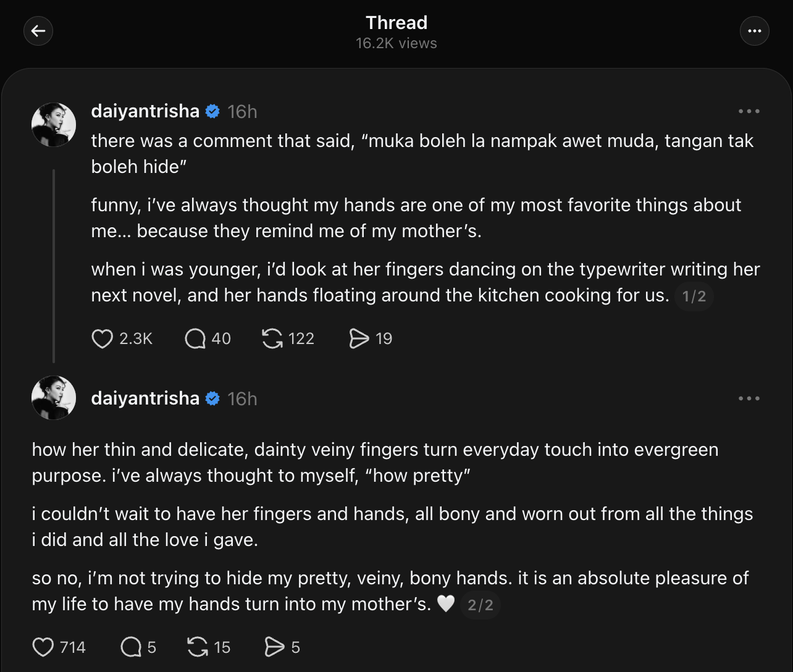Go back using the arrow button
The height and width of the screenshot is (672, 793).
[x=38, y=31]
